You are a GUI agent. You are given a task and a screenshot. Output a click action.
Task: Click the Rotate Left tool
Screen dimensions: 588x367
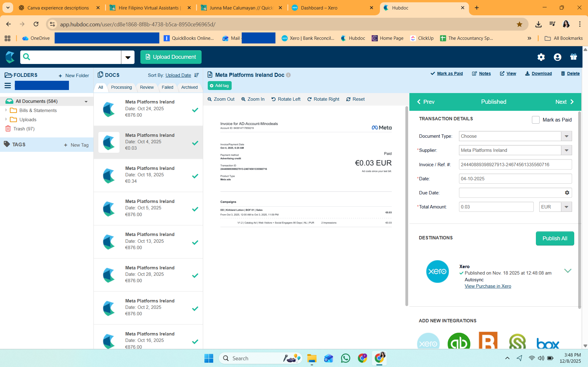pyautogui.click(x=286, y=99)
